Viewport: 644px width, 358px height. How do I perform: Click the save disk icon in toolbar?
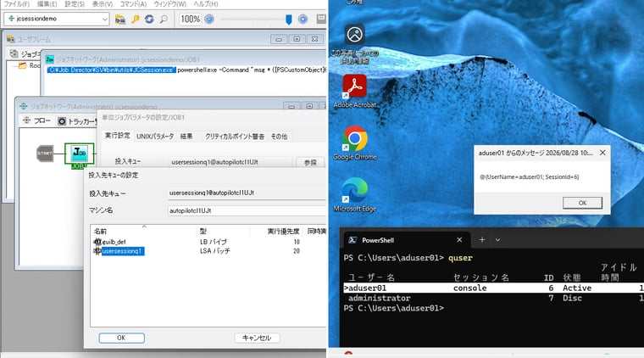point(321,19)
